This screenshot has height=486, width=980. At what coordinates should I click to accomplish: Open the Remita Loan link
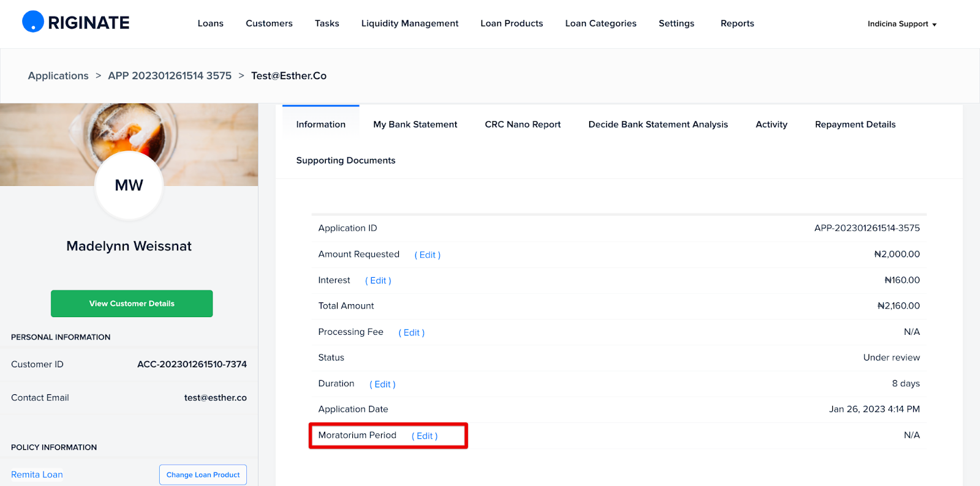point(37,475)
